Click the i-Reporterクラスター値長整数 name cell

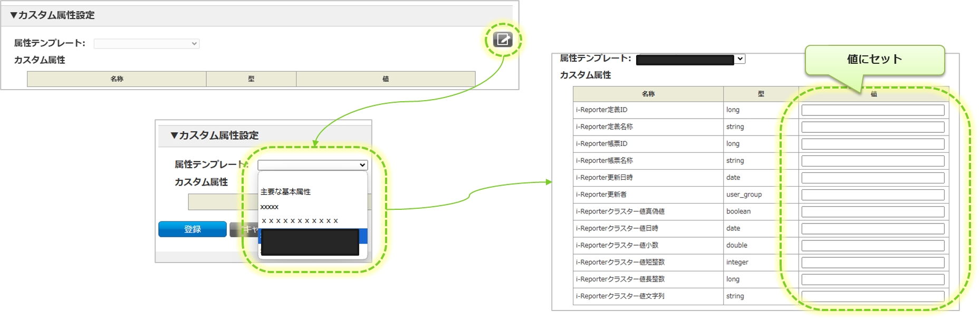(x=648, y=279)
